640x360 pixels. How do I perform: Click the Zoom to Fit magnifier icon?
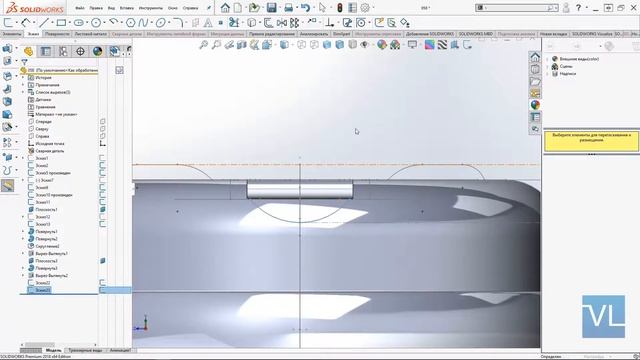(203, 45)
